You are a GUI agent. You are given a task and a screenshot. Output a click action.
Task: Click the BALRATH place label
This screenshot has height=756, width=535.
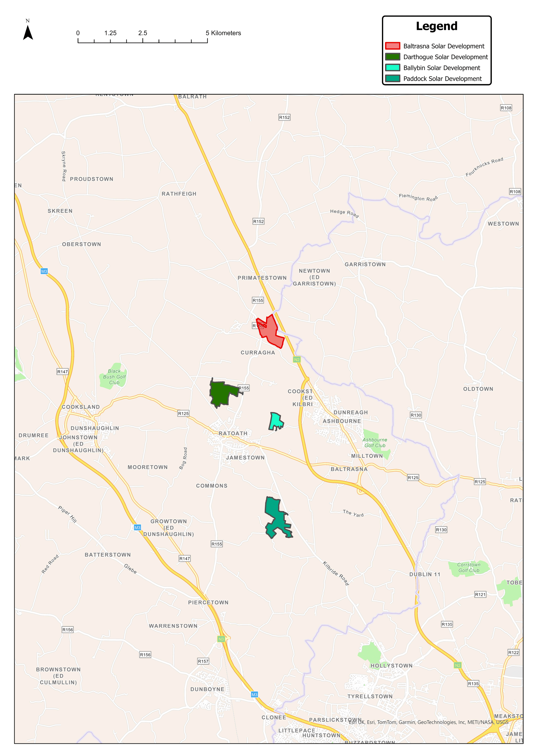(192, 97)
